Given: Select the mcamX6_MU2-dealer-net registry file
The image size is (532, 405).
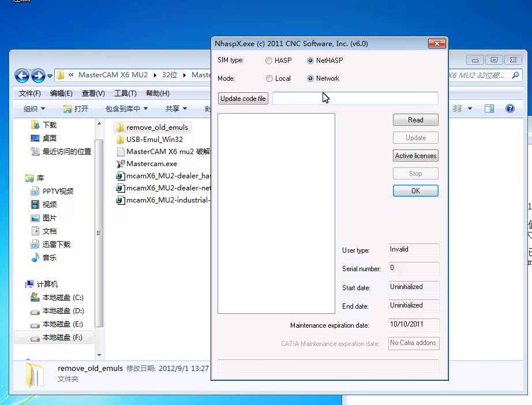Looking at the screenshot, I should click(163, 188).
